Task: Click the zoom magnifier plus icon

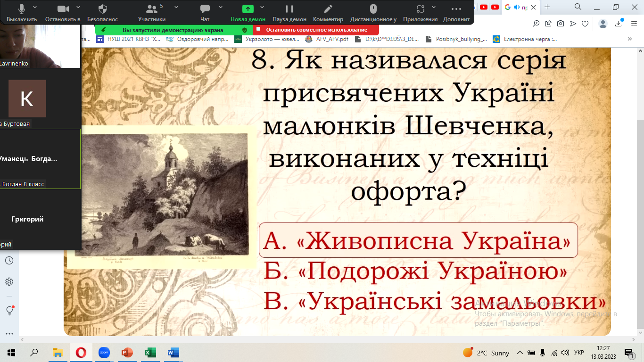Action: pos(536,24)
